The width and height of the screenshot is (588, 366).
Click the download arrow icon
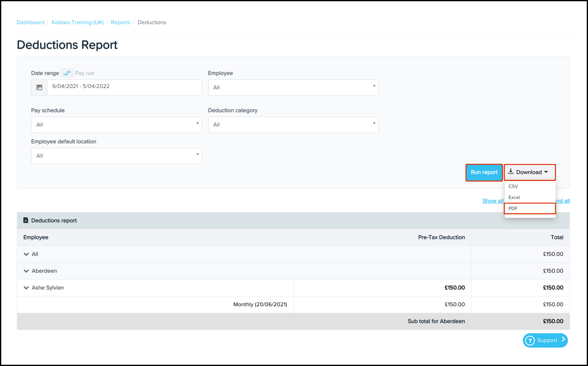click(511, 172)
